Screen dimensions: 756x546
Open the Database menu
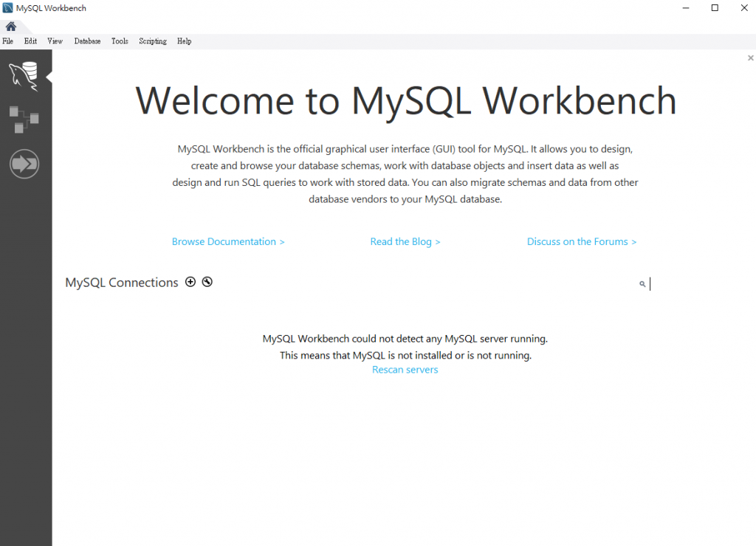(87, 41)
